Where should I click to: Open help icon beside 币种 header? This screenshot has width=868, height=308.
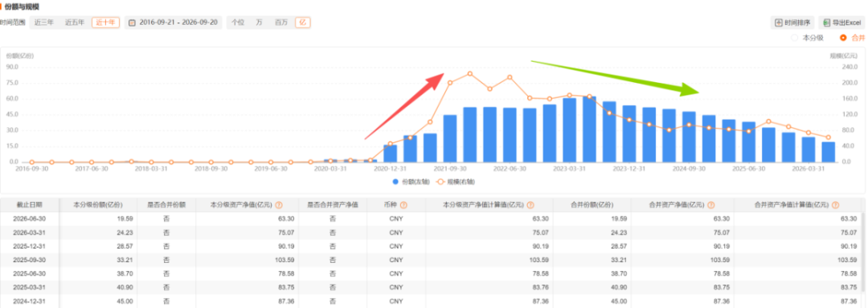pos(404,205)
